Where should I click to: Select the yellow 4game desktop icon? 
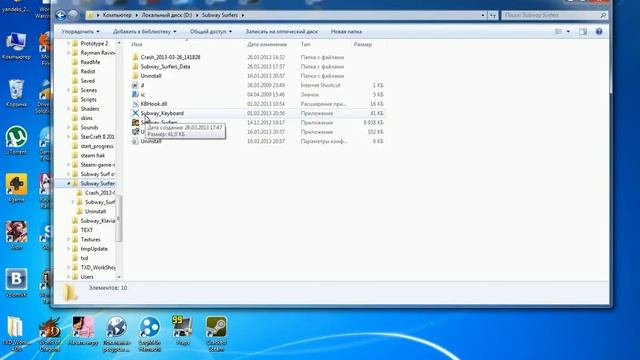click(16, 188)
